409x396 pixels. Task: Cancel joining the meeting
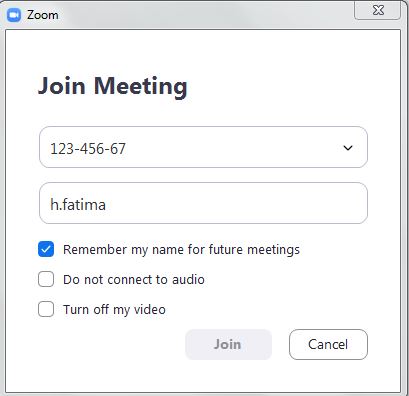point(328,344)
